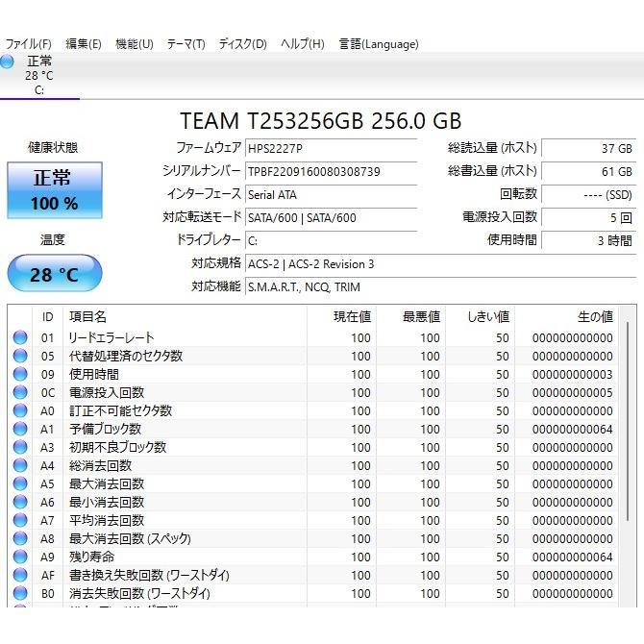Click the blue status circle next to 正常 at top

pyautogui.click(x=7, y=62)
